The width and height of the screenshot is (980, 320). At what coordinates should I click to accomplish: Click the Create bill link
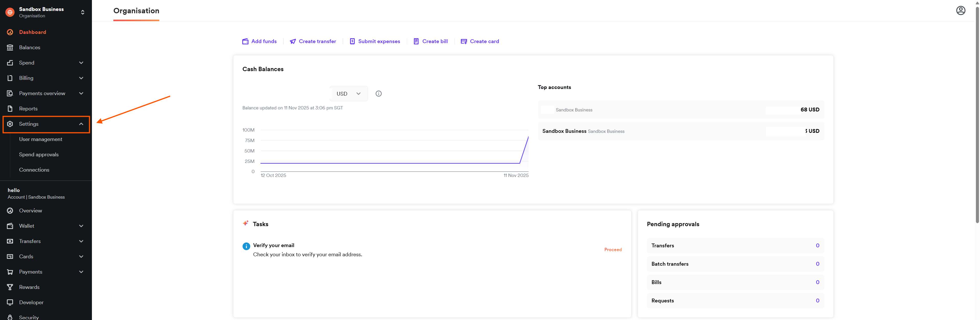click(x=434, y=41)
